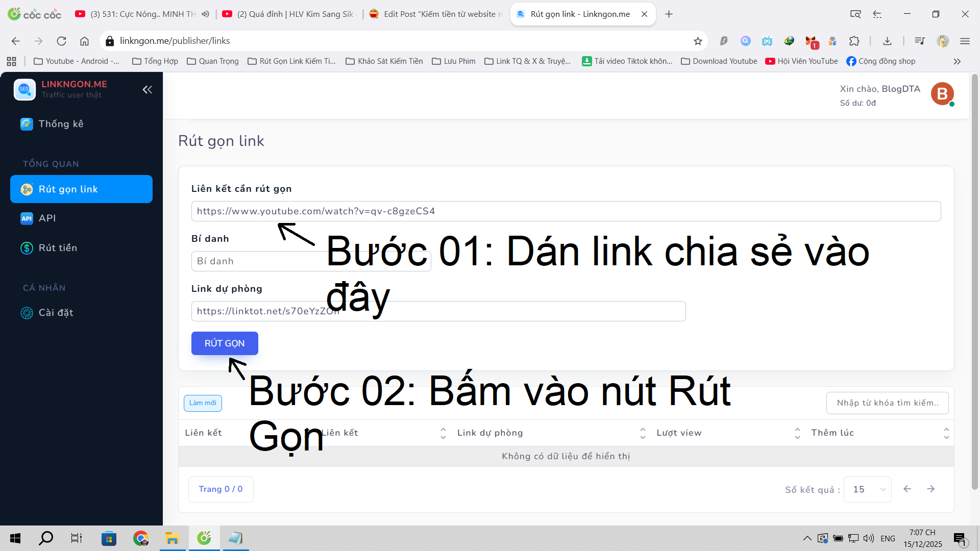Mute the tab playing audio

click(205, 14)
